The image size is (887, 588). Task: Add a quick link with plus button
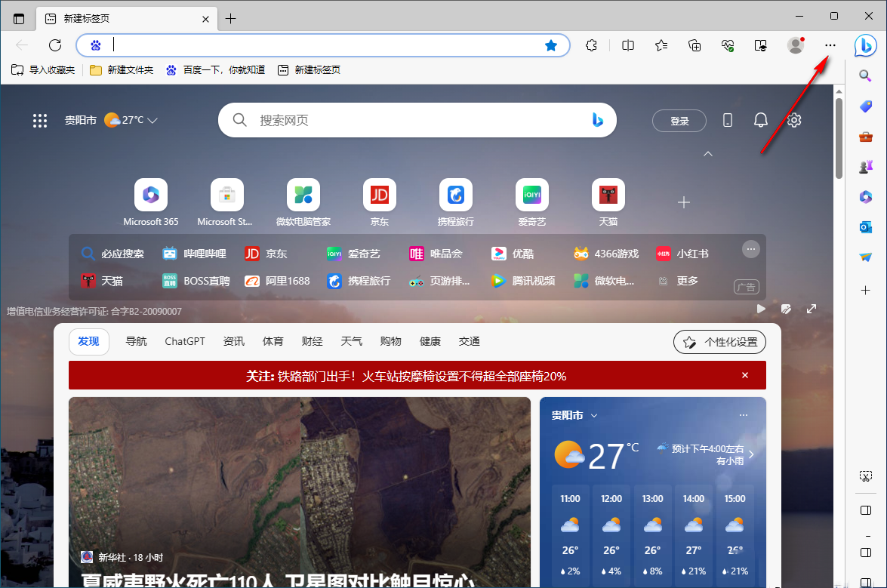[x=684, y=202]
